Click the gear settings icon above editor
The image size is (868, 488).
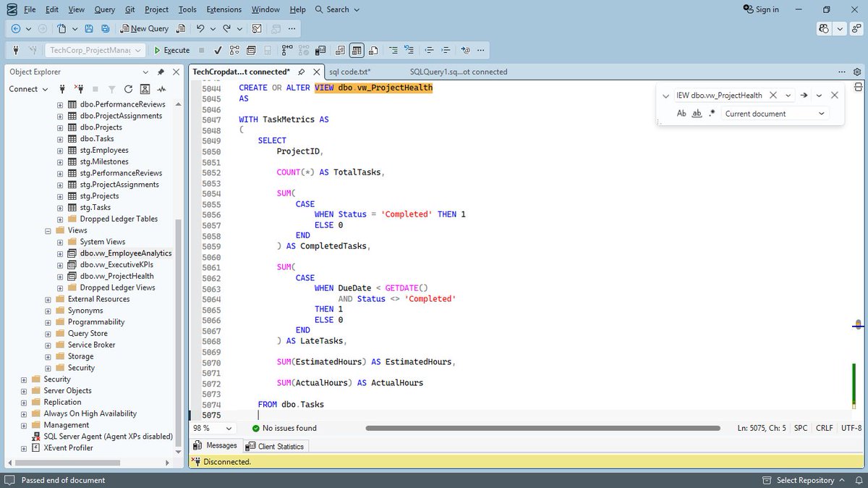point(857,72)
